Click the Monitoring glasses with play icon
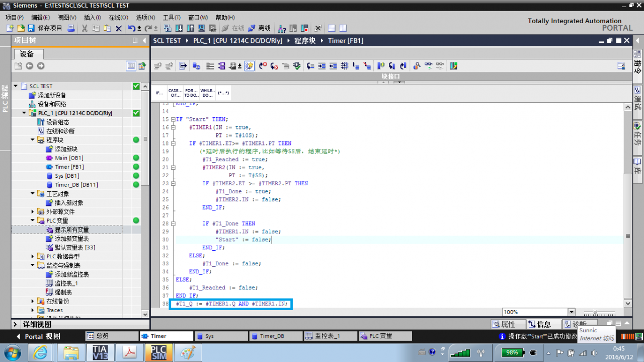This screenshot has width=644, height=362. pyautogui.click(x=429, y=66)
